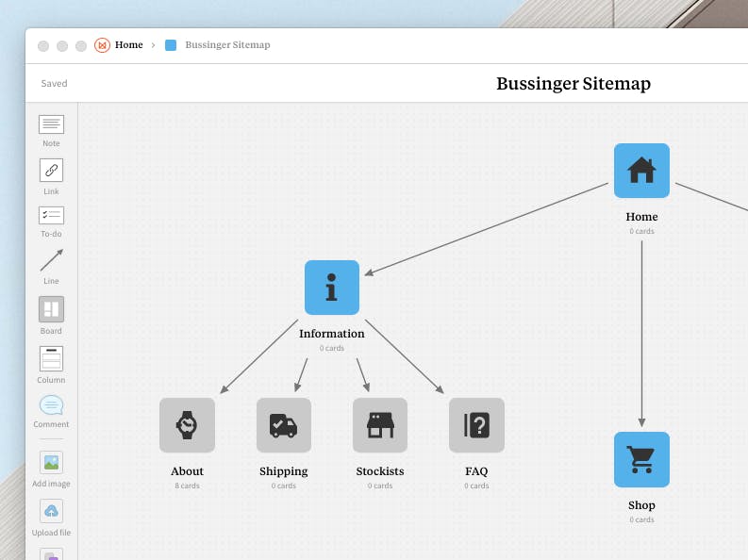Select the Home board title under house icon

click(x=641, y=217)
